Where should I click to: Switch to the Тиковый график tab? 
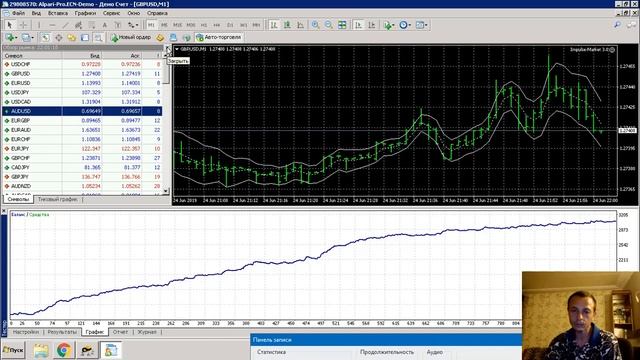(58, 200)
